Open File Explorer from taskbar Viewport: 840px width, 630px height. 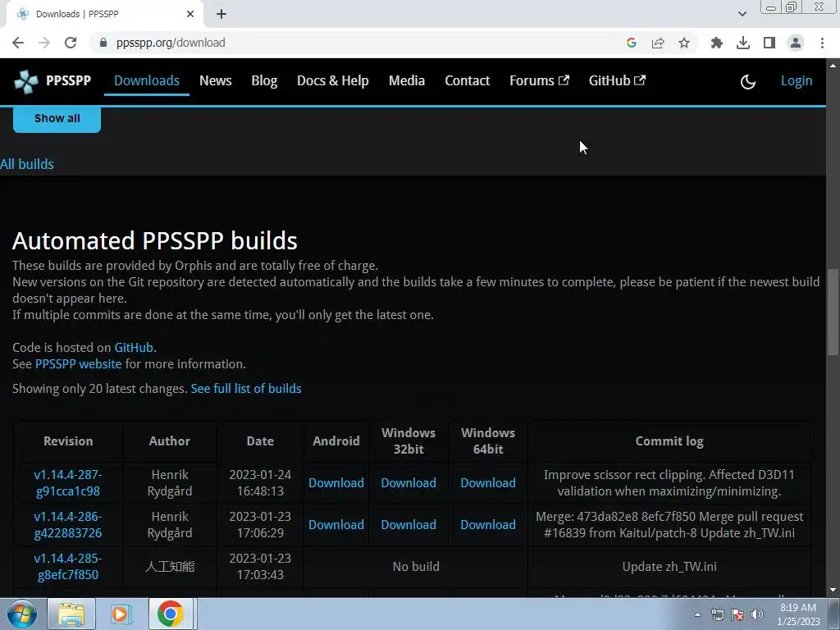coord(71,614)
